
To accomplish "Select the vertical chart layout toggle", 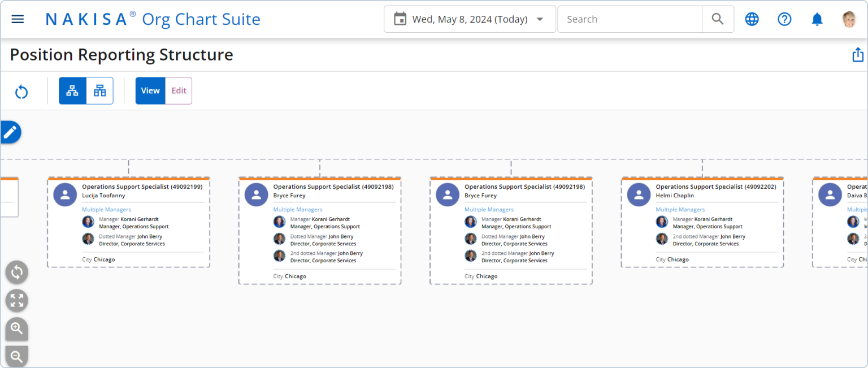I will [72, 90].
